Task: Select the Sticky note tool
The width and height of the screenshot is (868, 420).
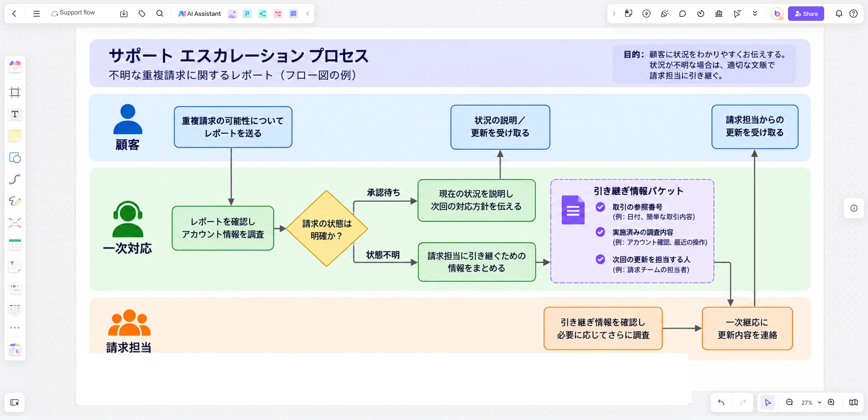Action: coord(15,136)
